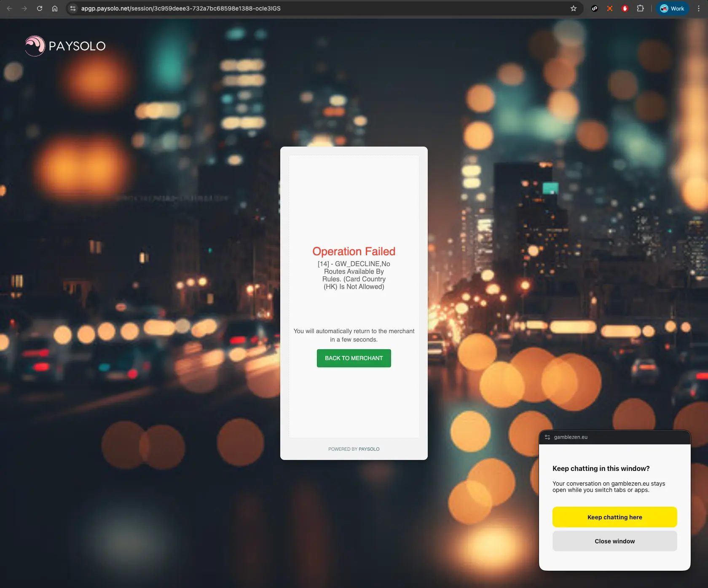Screen dimensions: 708x588
Task: Go to the browser home page icon
Action: pos(55,8)
